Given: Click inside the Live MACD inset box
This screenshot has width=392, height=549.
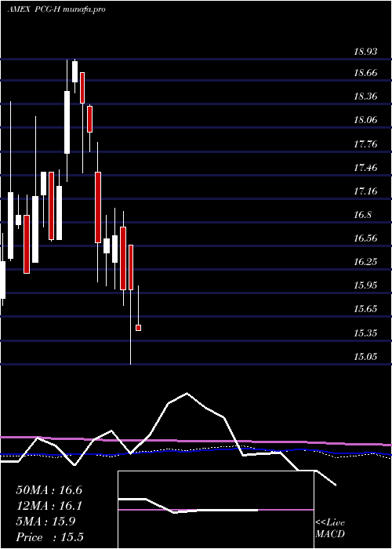Looking at the screenshot, I should [x=216, y=510].
